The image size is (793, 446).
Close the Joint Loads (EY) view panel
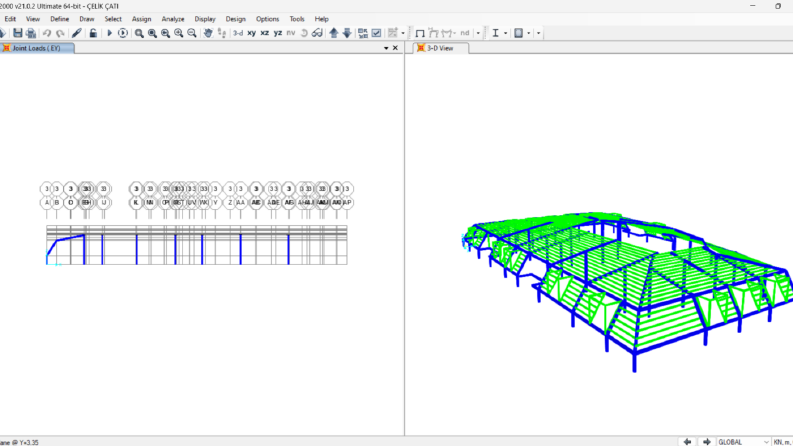[x=395, y=48]
